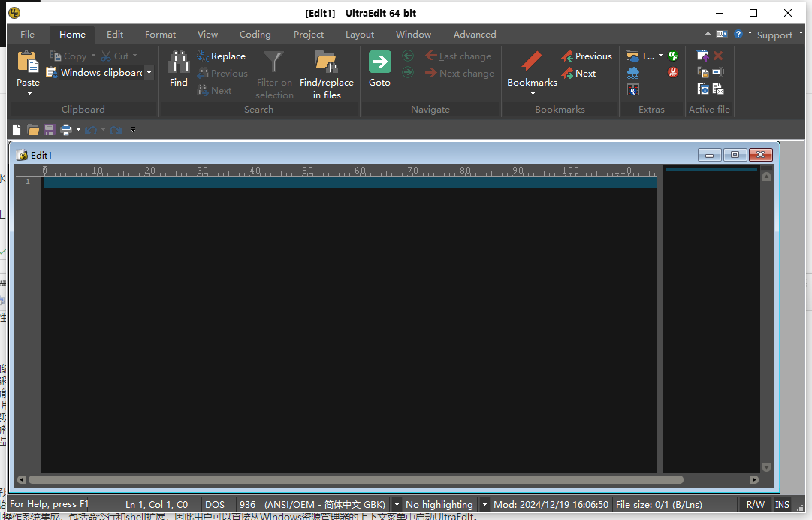The image size is (812, 520).
Task: Toggle INS mode in the status bar
Action: click(782, 504)
